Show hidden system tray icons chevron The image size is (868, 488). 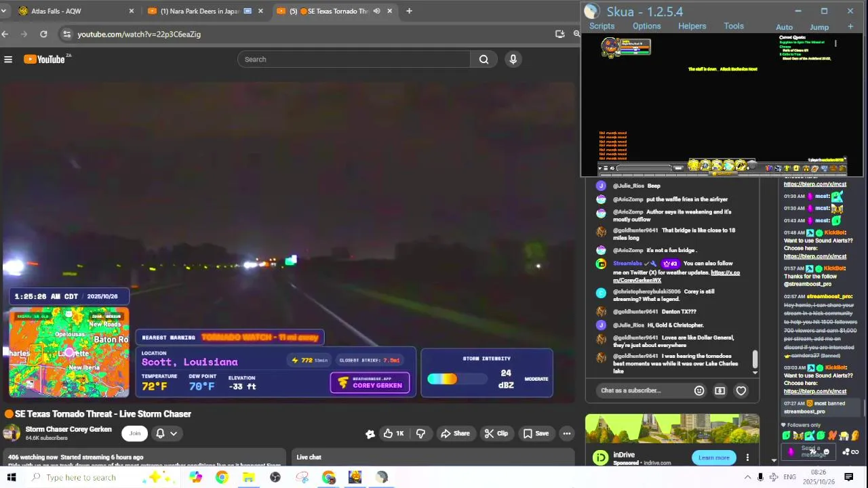pos(747,477)
